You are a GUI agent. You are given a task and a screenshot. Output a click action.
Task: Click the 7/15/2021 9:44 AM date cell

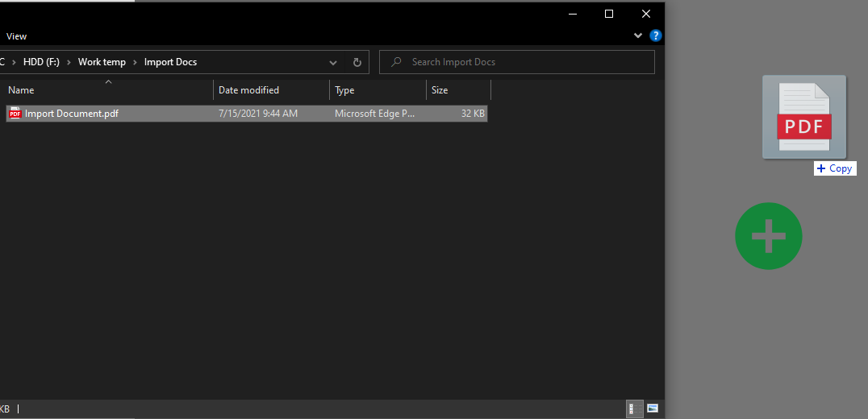click(258, 114)
